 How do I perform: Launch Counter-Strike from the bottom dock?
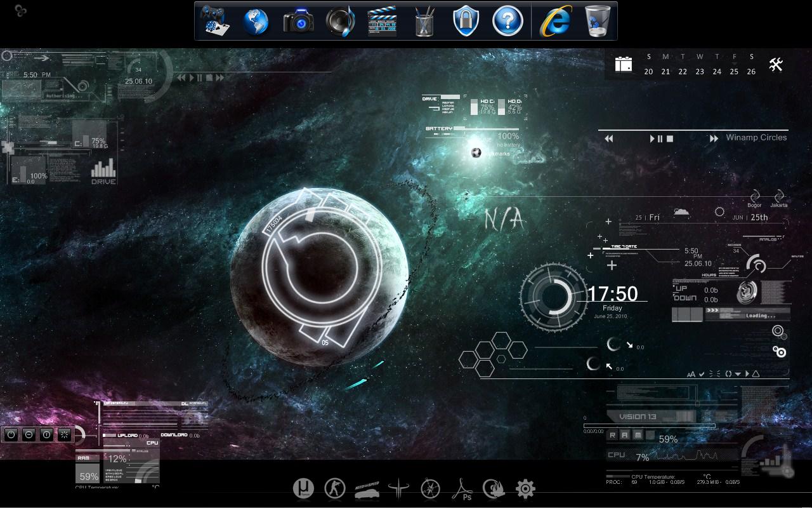click(x=334, y=488)
